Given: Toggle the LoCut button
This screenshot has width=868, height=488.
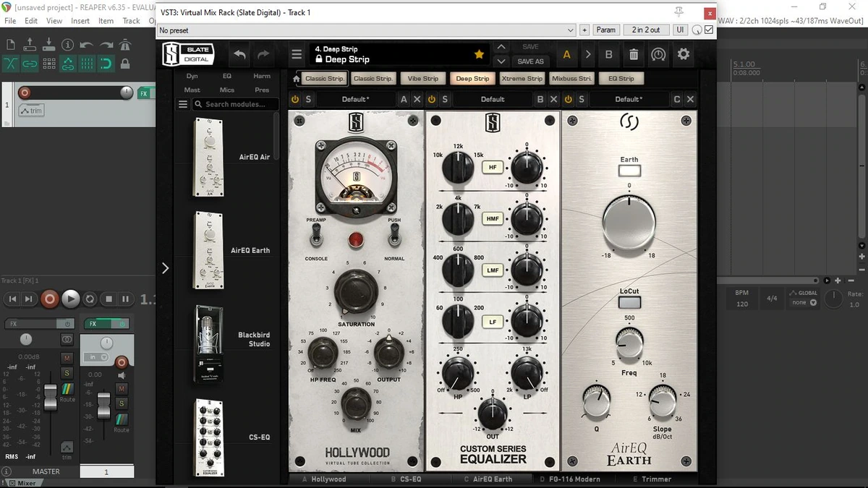Looking at the screenshot, I should (629, 303).
